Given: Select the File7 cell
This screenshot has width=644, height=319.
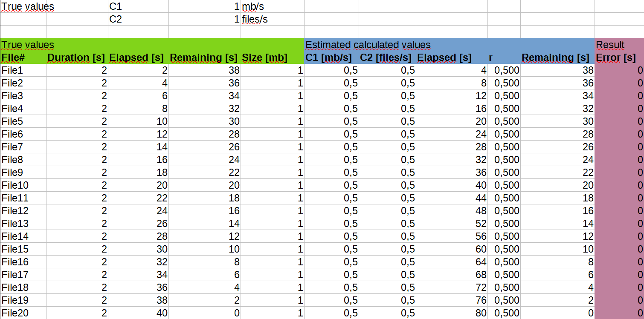Looking at the screenshot, I should (23, 147).
